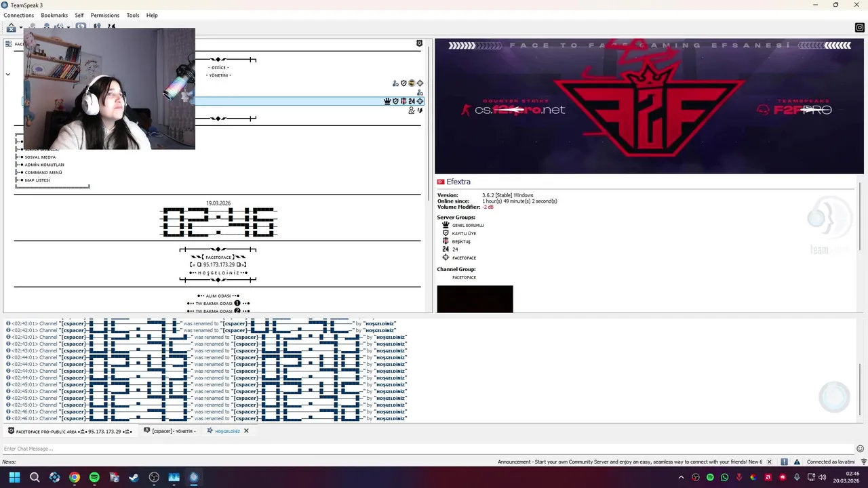868x488 pixels.
Task: Open the Self menu
Action: 79,15
